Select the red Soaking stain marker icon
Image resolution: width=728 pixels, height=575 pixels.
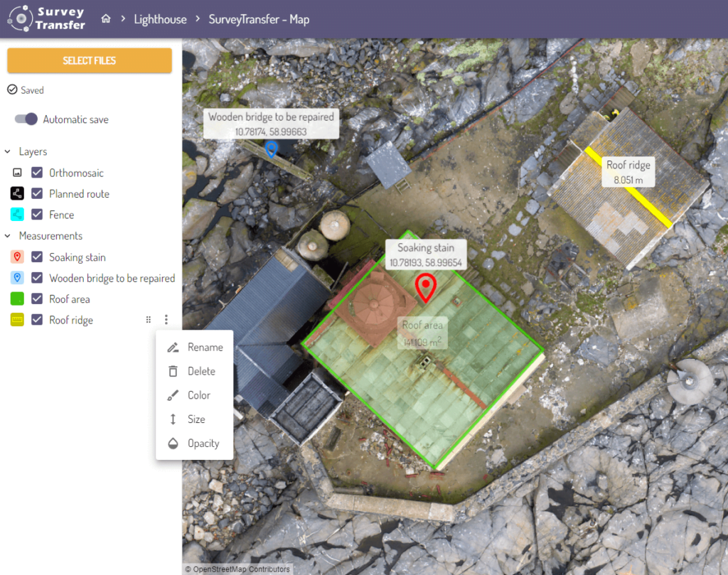(x=16, y=257)
